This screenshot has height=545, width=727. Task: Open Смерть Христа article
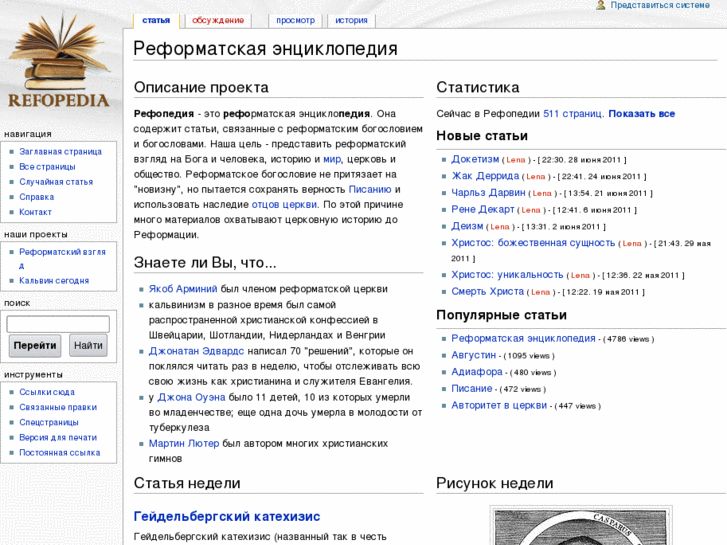[487, 291]
